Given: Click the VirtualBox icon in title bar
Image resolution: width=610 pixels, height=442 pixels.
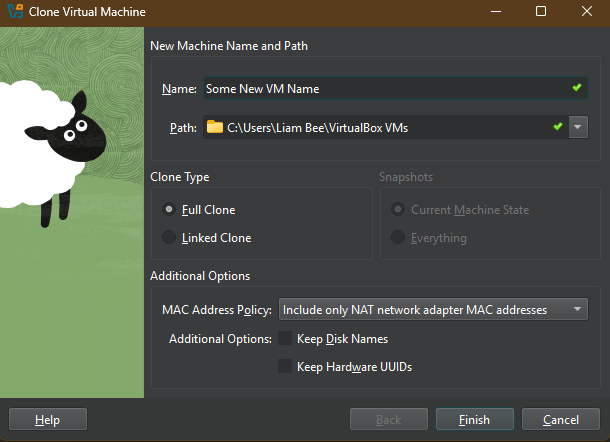Looking at the screenshot, I should coord(15,12).
